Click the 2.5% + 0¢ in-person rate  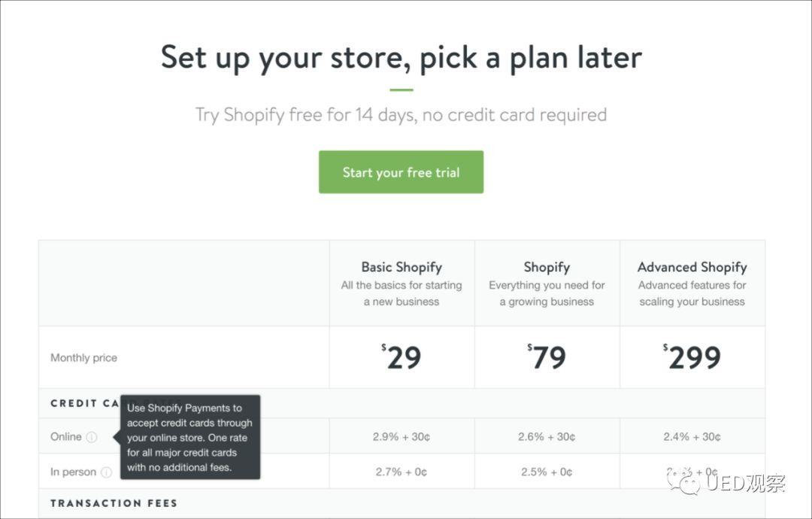(x=547, y=472)
